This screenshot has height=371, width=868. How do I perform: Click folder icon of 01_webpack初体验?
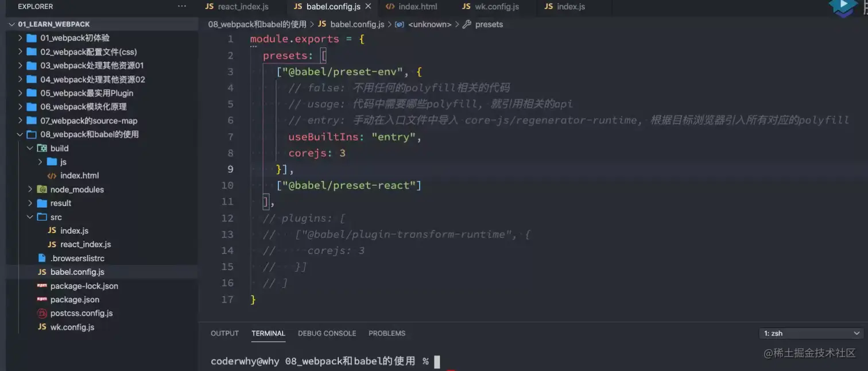coord(32,38)
